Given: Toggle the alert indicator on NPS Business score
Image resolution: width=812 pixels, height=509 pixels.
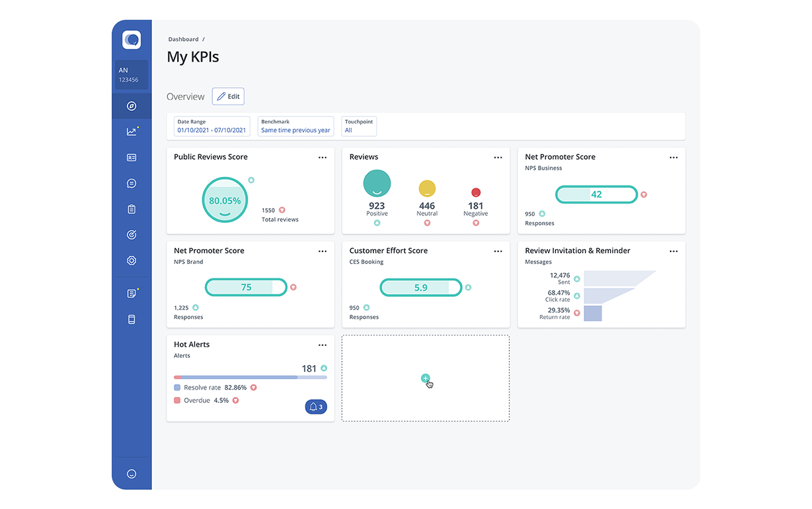Looking at the screenshot, I should tap(643, 194).
